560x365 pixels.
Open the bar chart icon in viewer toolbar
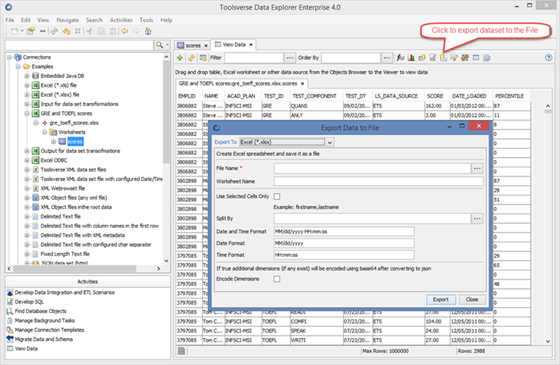411,58
